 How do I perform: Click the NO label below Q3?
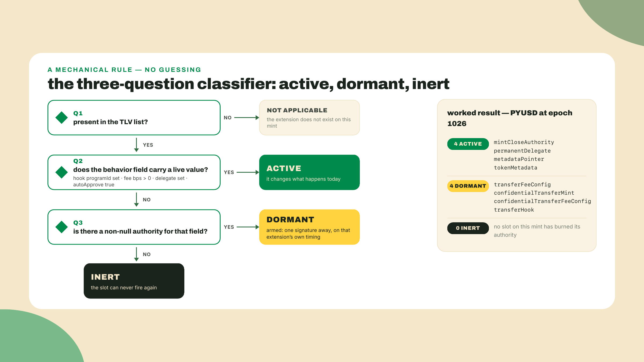point(147,254)
